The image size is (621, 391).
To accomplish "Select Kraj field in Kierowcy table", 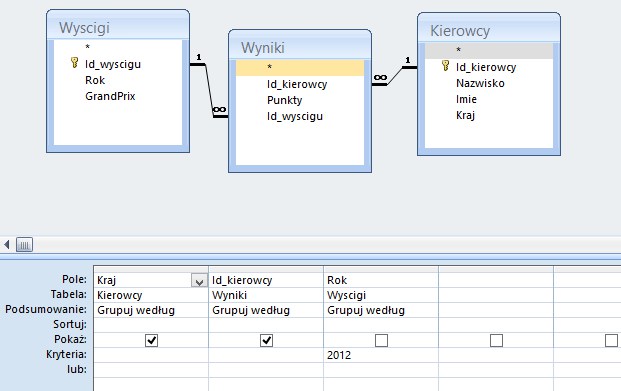I will click(489, 115).
